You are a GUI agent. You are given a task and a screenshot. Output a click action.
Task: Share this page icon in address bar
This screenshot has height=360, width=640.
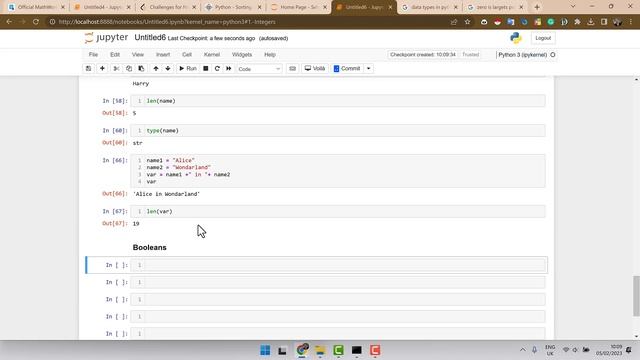click(454, 22)
